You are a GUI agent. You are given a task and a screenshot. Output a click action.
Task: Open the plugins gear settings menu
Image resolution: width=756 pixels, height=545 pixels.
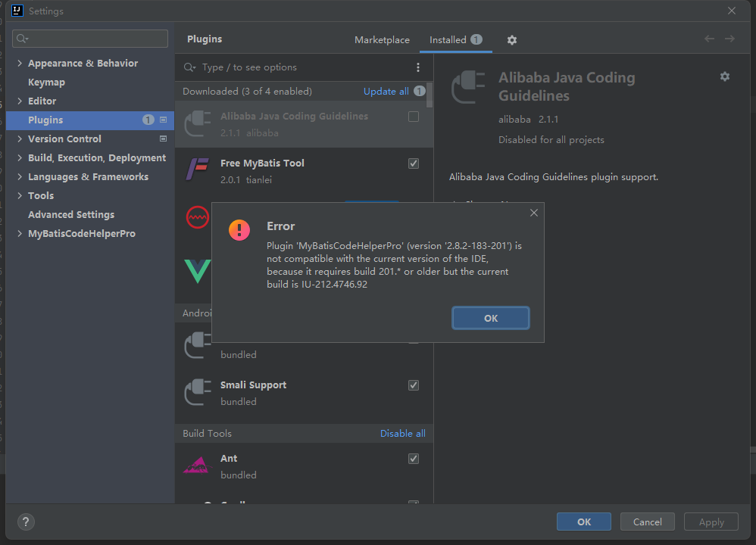click(x=512, y=40)
